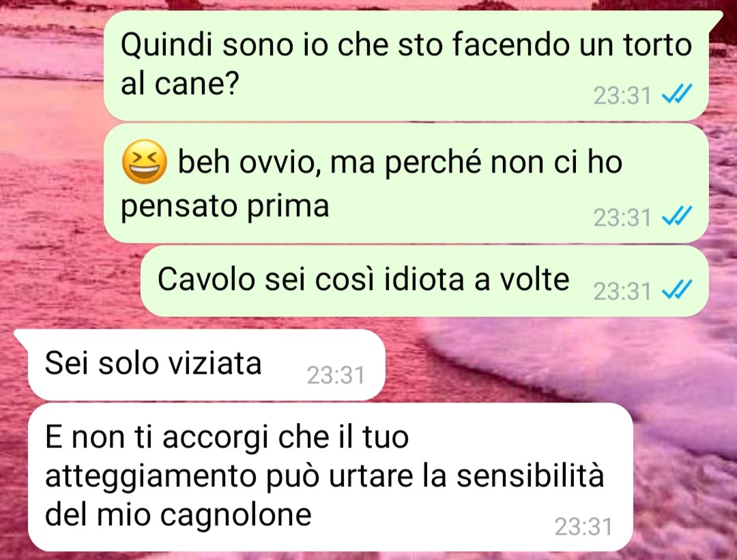The height and width of the screenshot is (560, 737).
Task: Select the 'Quindi sono io' message bubble
Action: click(x=406, y=66)
